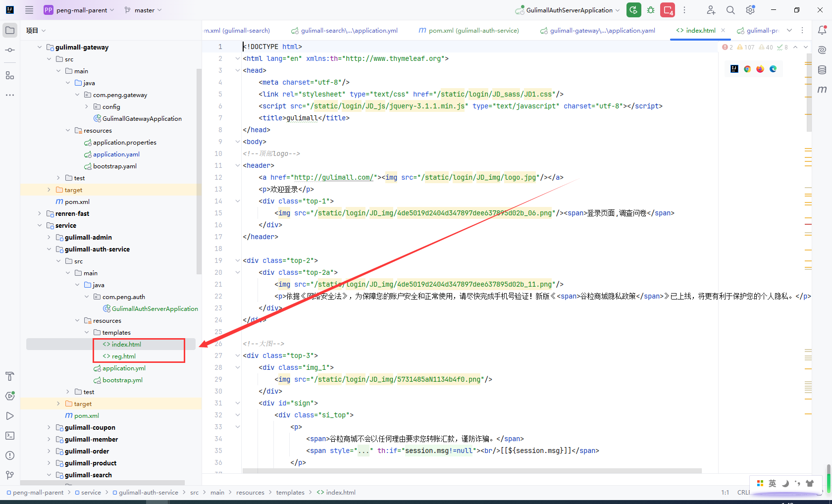Show hidden editor tabs dropdown
This screenshot has height=504, width=832.
789,30
